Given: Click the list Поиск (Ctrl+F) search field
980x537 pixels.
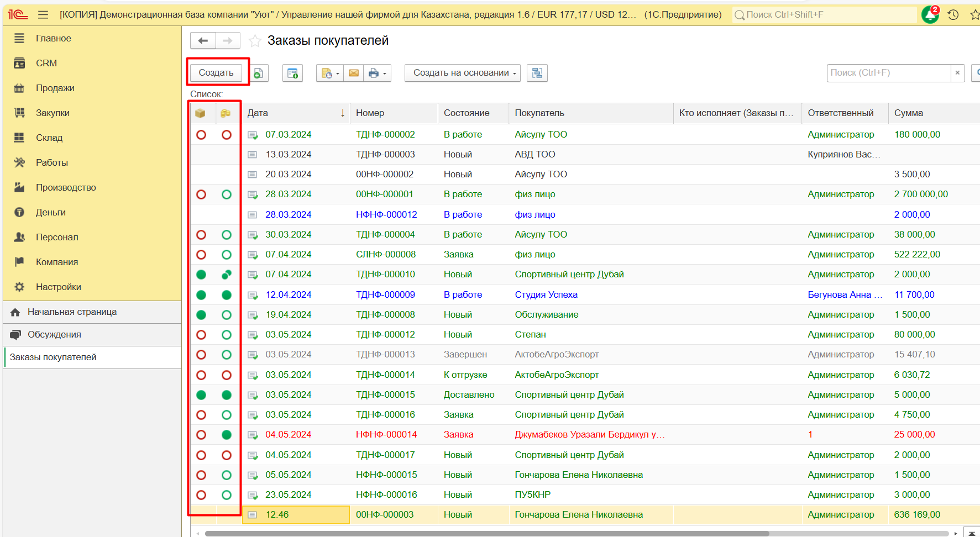Looking at the screenshot, I should (x=888, y=73).
